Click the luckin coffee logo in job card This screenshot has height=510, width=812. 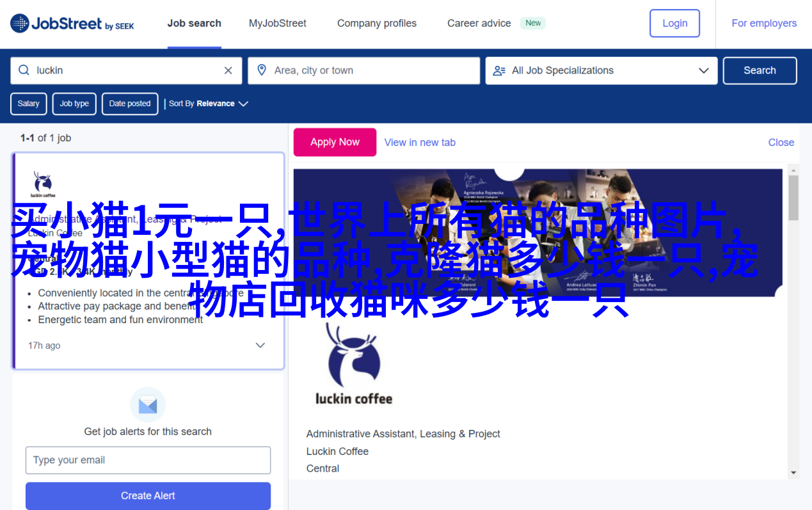point(43,184)
